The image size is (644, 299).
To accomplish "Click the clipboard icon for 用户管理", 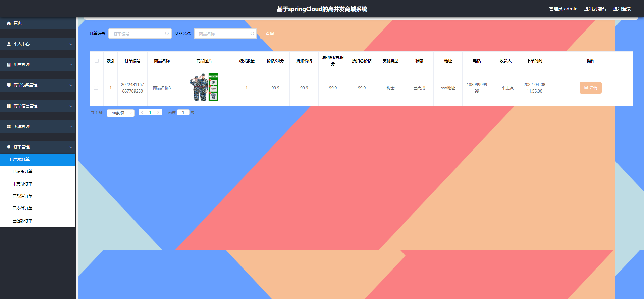I will (9, 65).
